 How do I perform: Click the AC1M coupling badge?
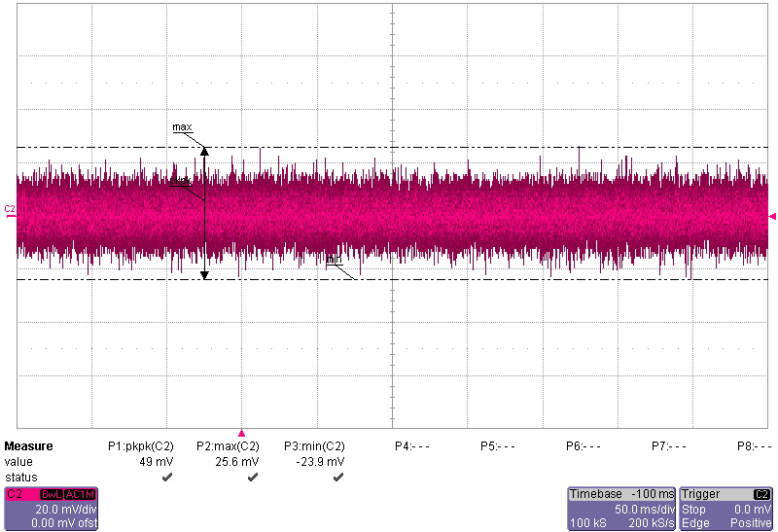click(x=79, y=494)
